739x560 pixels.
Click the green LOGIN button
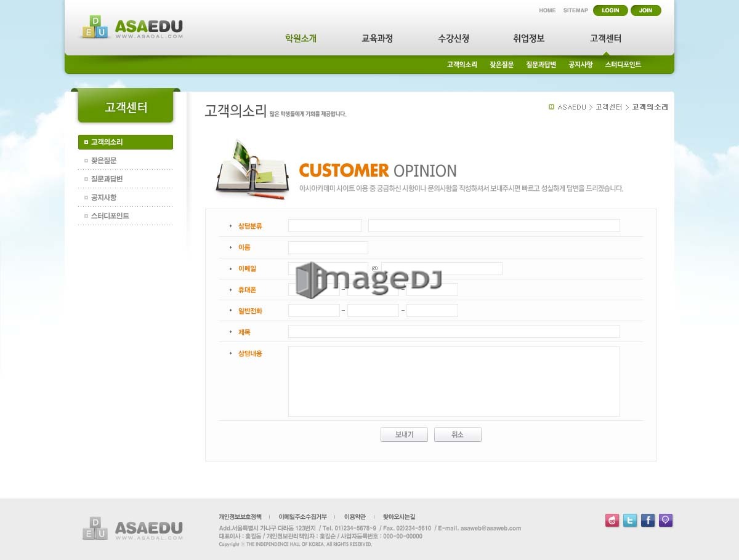tap(610, 10)
